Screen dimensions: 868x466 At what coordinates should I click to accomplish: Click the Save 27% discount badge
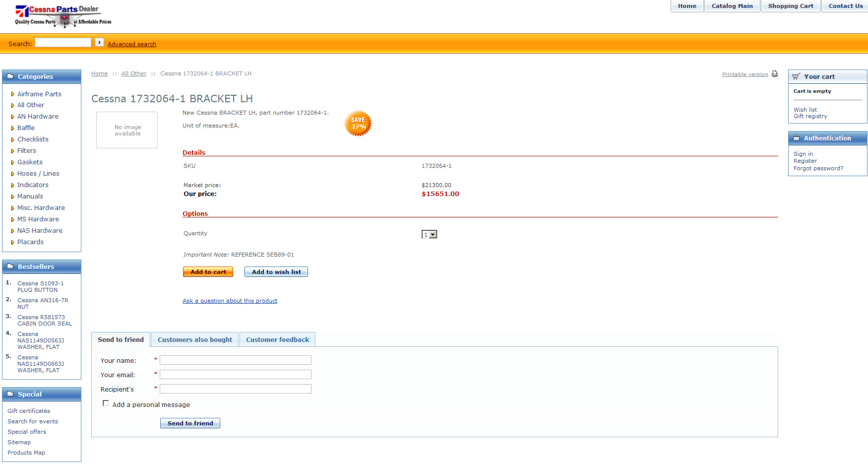[x=358, y=124]
